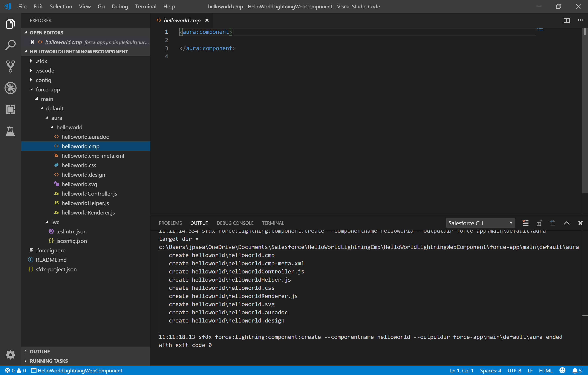
Task: Open the Debug view (no-bug icon)
Action: coord(10,88)
